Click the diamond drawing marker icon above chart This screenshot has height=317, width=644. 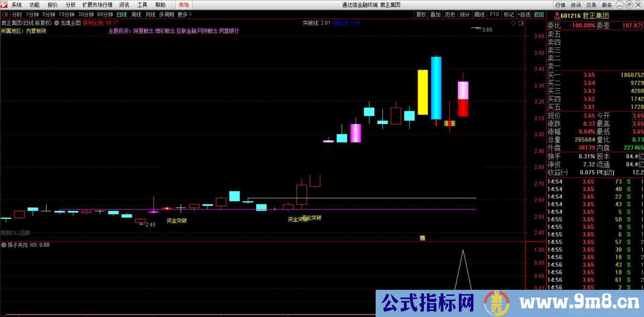click(x=513, y=23)
